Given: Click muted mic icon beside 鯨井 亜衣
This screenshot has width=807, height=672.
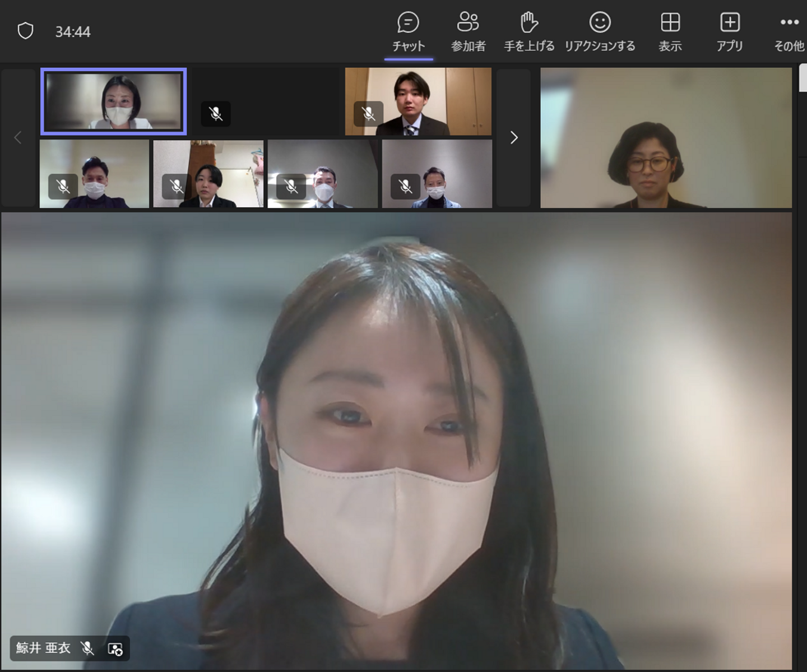Looking at the screenshot, I should pos(87,648).
